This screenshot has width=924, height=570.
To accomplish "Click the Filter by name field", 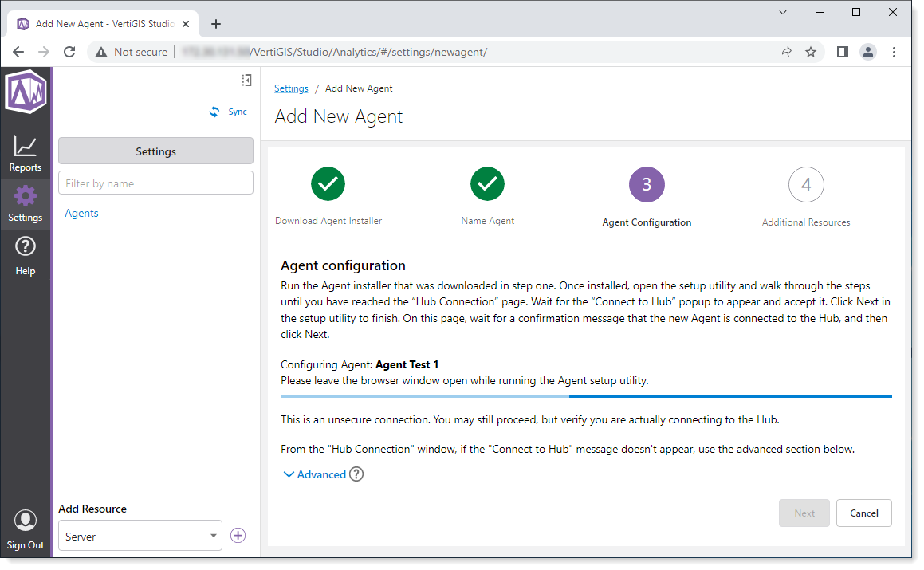I will pos(155,183).
